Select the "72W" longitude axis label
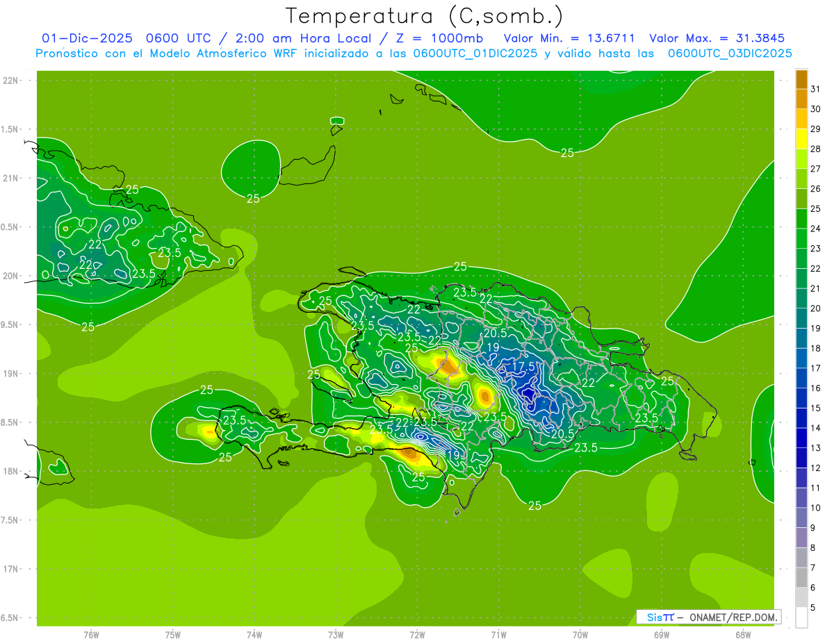 [x=417, y=634]
